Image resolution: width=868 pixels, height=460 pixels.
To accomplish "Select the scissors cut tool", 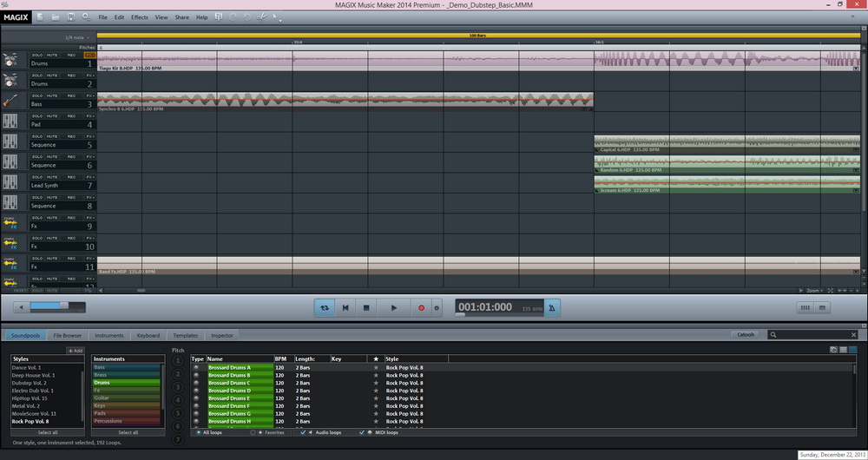I will pyautogui.click(x=262, y=17).
